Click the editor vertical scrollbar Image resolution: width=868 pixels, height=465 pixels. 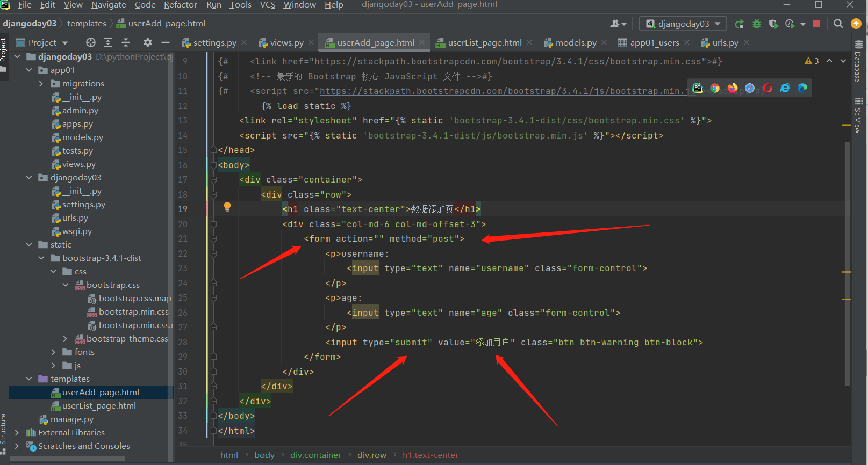848,263
